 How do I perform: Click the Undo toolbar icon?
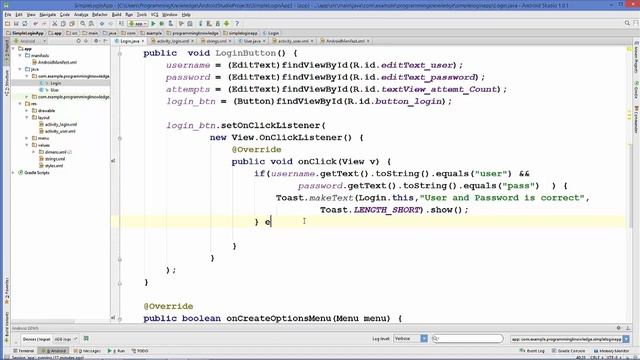click(36, 24)
